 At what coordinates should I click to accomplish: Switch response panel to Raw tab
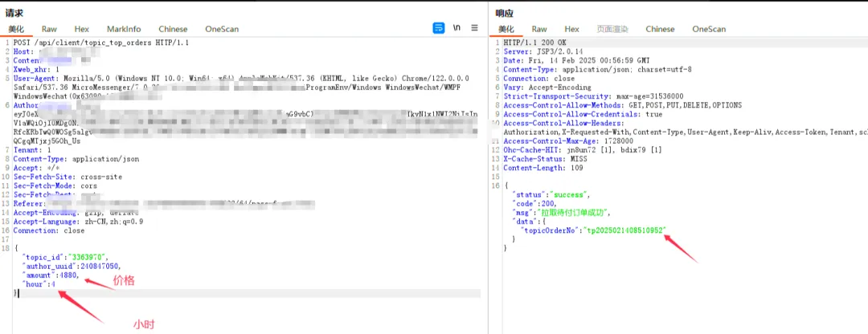539,30
